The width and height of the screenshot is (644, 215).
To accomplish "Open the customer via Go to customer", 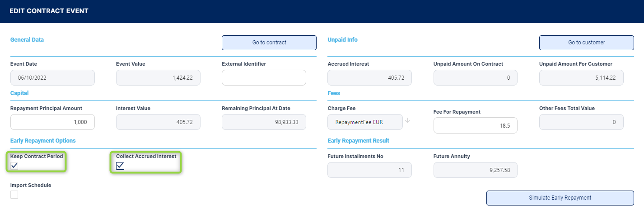I will pos(586,43).
